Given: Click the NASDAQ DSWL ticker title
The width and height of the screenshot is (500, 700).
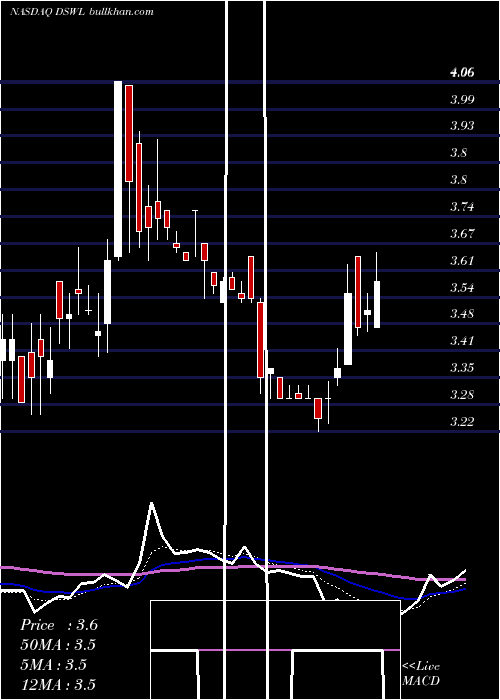Looking at the screenshot, I should (x=82, y=11).
